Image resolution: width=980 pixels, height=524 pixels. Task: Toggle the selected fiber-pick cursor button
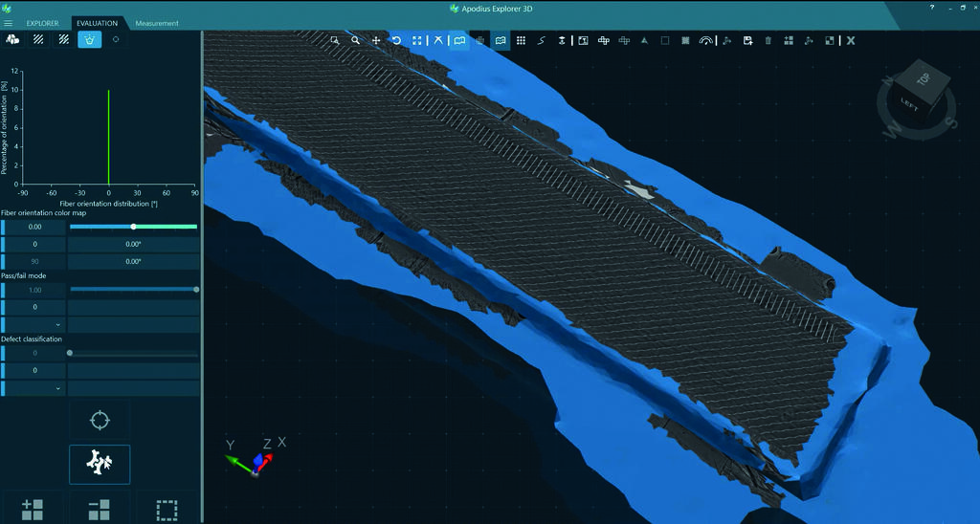pyautogui.click(x=100, y=464)
